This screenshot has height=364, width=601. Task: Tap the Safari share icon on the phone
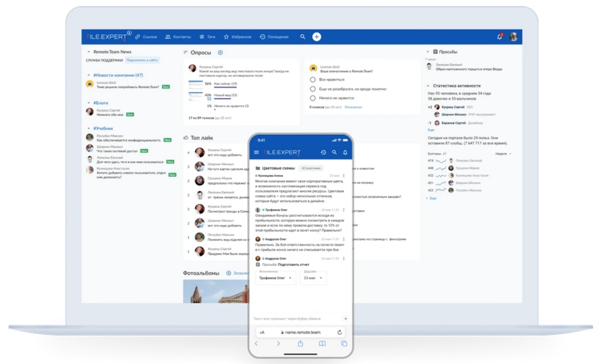300,344
